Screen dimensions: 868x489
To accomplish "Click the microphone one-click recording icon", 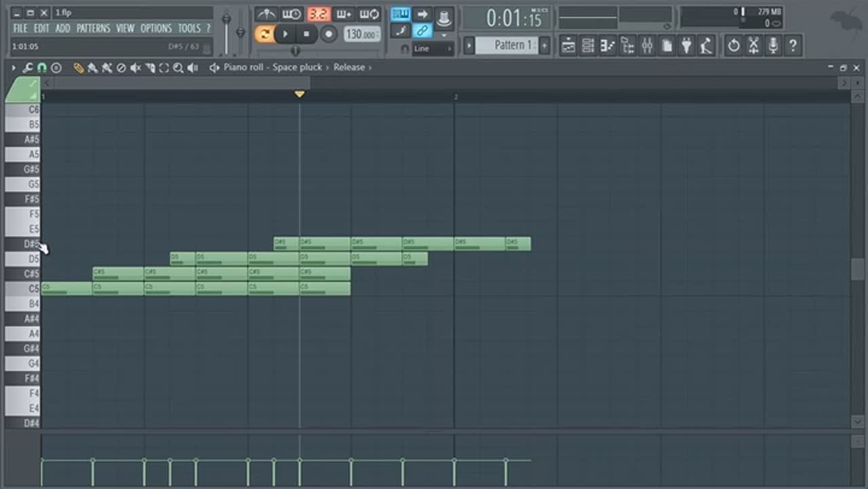I will [x=772, y=45].
